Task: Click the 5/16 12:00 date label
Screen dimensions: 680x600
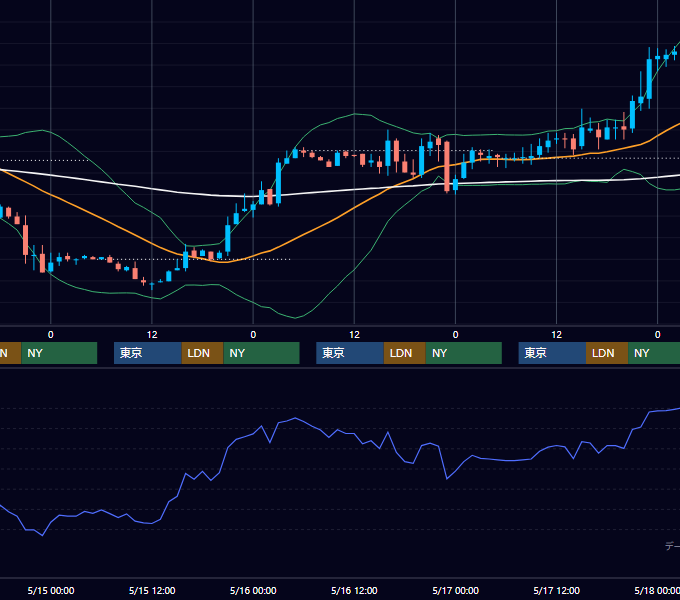Action: point(354,590)
